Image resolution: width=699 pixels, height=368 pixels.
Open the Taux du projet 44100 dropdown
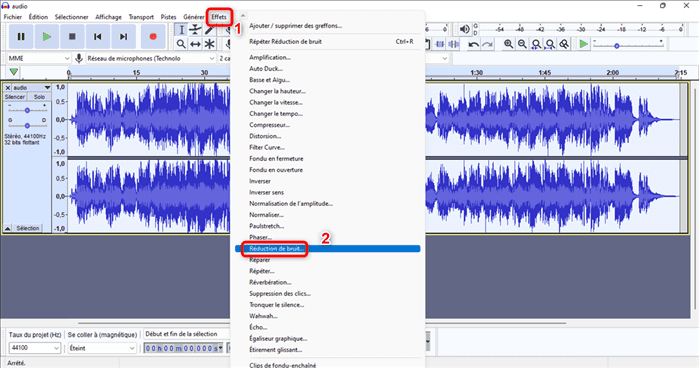point(34,348)
